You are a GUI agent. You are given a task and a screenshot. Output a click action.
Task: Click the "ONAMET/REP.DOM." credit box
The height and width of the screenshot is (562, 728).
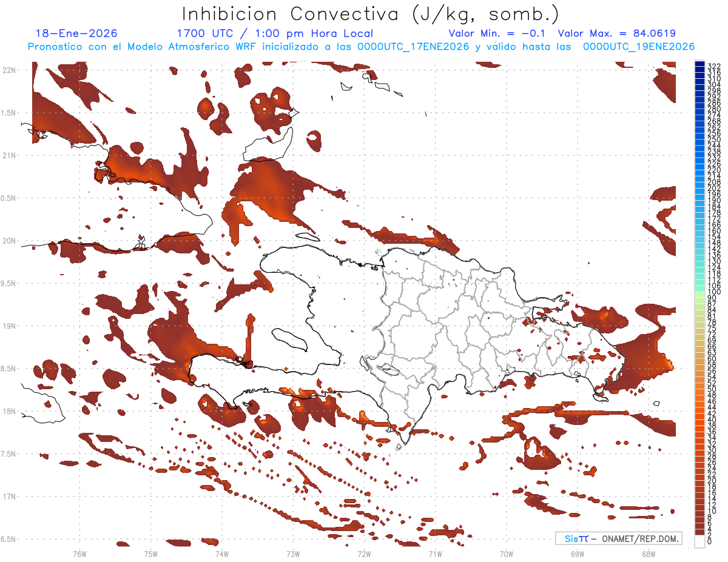618,538
